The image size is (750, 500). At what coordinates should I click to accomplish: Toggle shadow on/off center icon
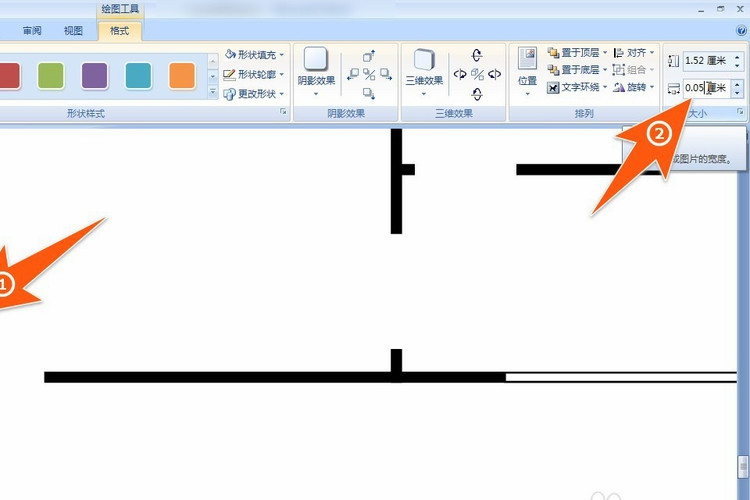click(x=369, y=74)
